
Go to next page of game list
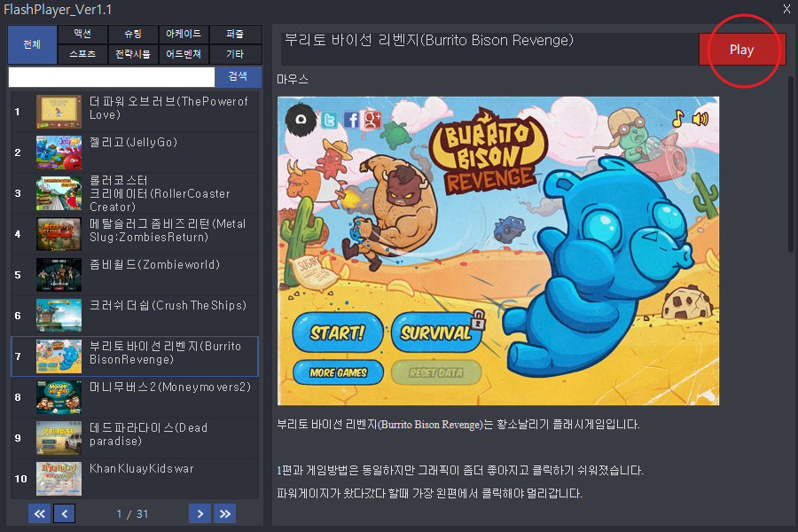click(200, 513)
